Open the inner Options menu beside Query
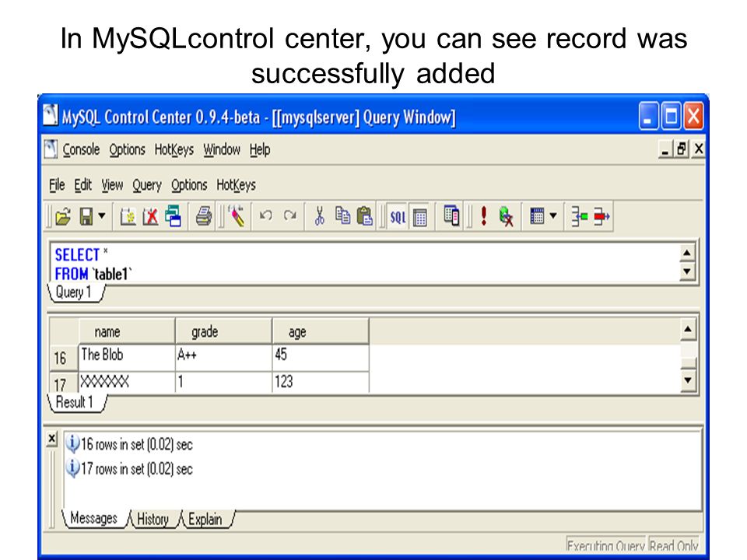 [189, 185]
